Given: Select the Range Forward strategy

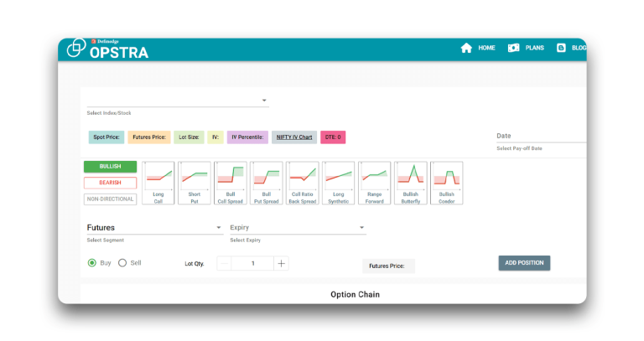Looking at the screenshot, I should pyautogui.click(x=375, y=183).
